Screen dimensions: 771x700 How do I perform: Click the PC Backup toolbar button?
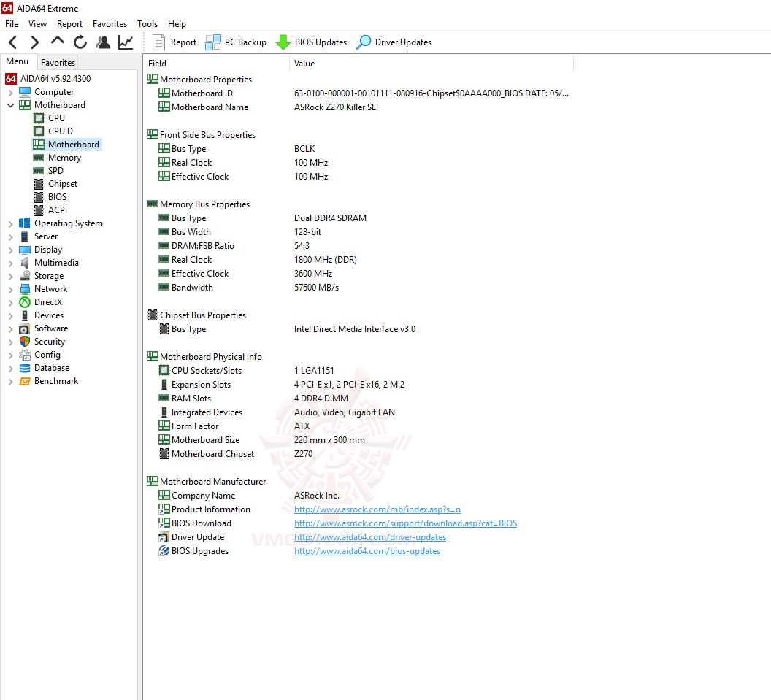[x=236, y=42]
